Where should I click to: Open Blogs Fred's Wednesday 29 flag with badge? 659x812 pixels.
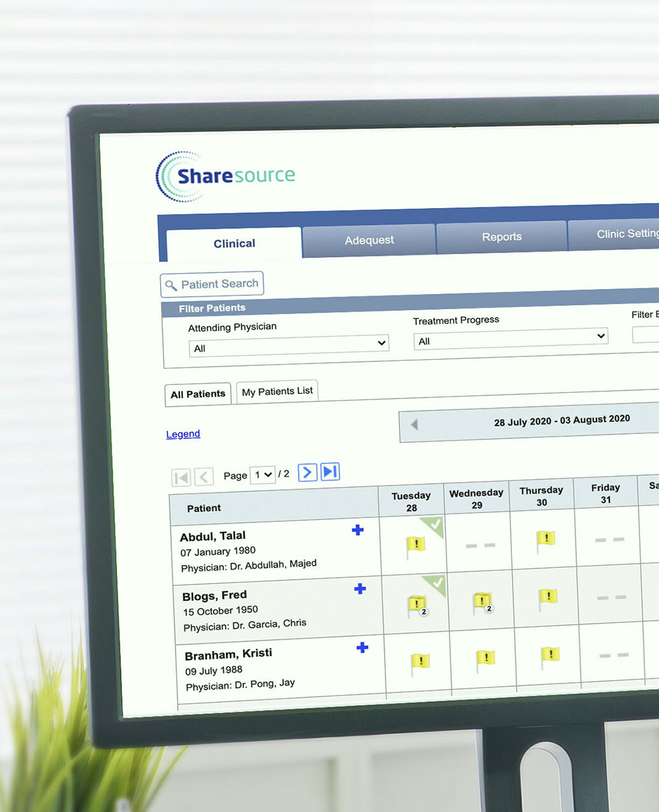tap(483, 602)
